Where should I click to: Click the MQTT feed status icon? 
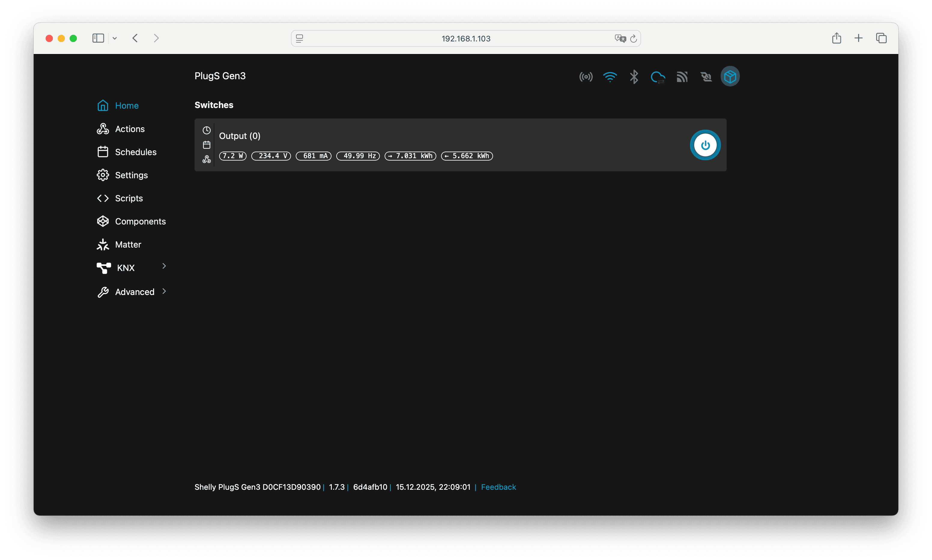click(682, 77)
